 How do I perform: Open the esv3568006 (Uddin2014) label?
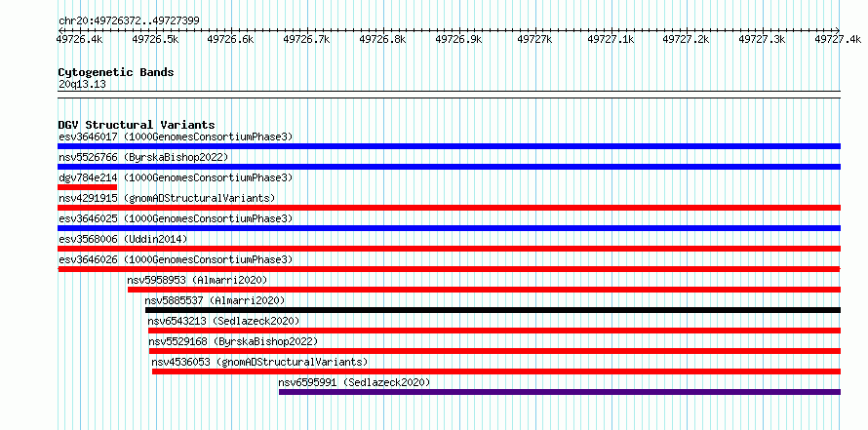[x=123, y=239]
